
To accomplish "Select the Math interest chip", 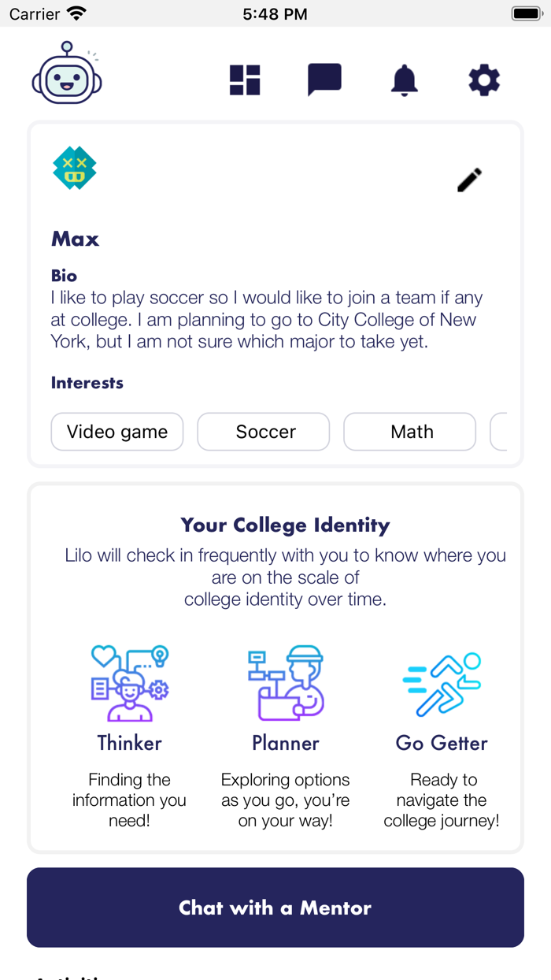I will [409, 432].
